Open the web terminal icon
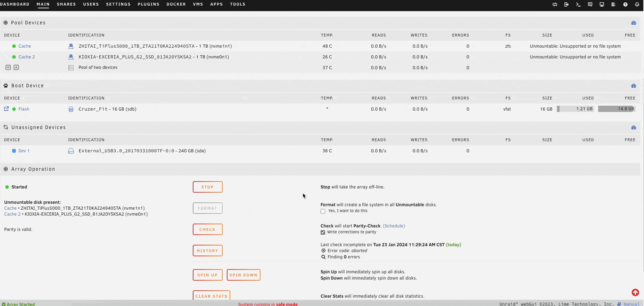The height and width of the screenshot is (306, 644). 578,5
